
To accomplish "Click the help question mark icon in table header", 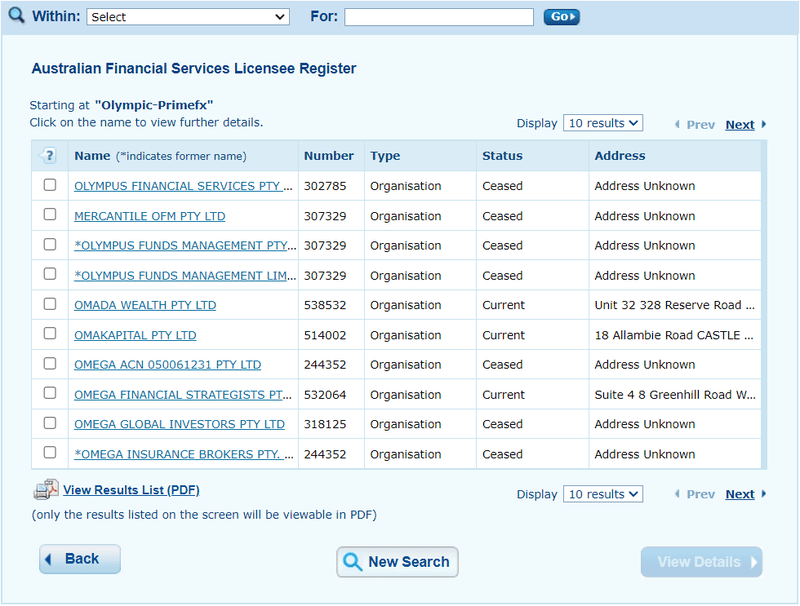I will pos(48,156).
